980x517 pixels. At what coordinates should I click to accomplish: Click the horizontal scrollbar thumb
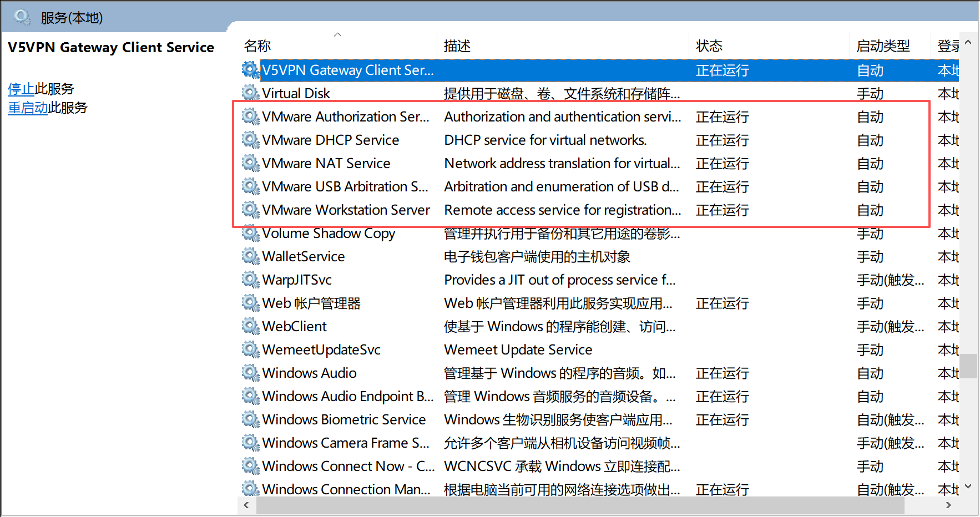[580, 505]
